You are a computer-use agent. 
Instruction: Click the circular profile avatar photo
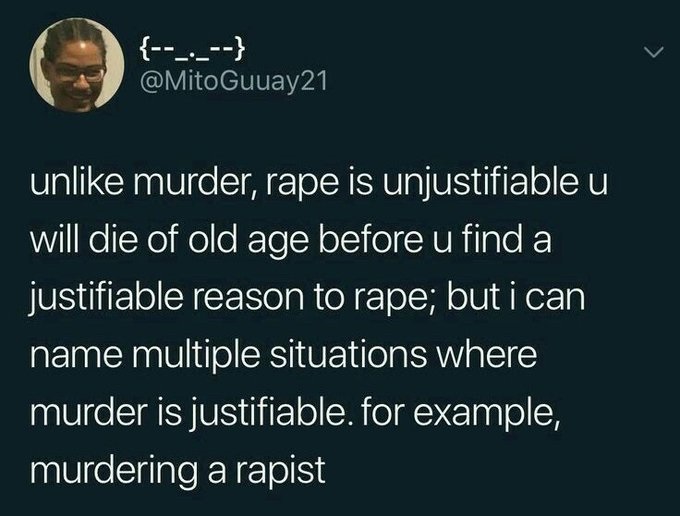tap(76, 65)
